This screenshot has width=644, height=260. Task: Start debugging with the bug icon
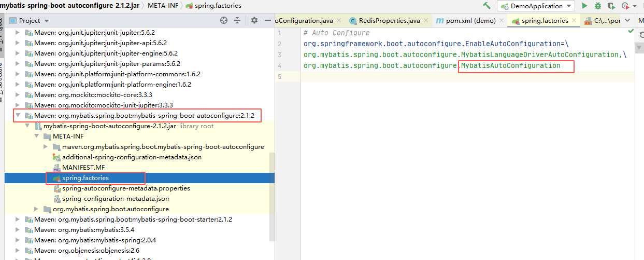coord(597,6)
